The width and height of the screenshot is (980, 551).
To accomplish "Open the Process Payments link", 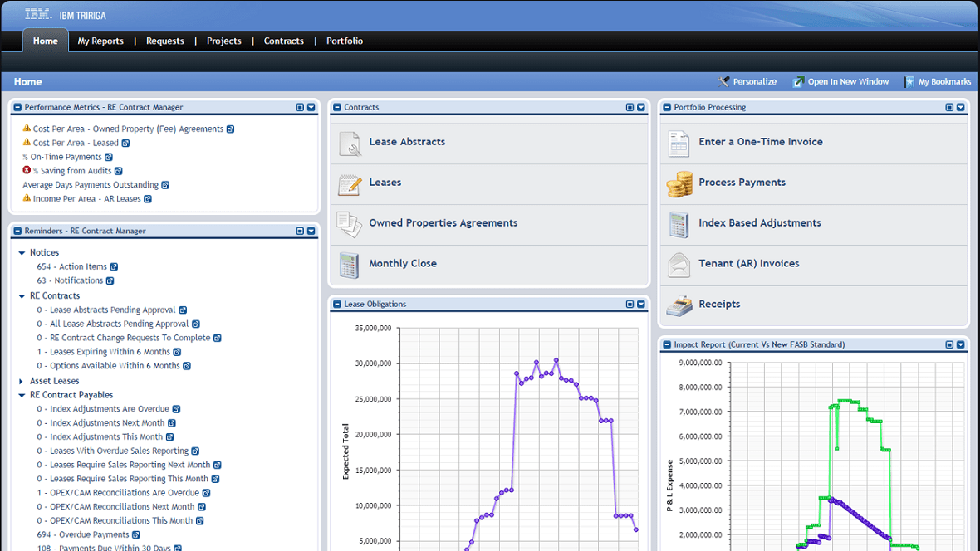I will click(x=742, y=183).
